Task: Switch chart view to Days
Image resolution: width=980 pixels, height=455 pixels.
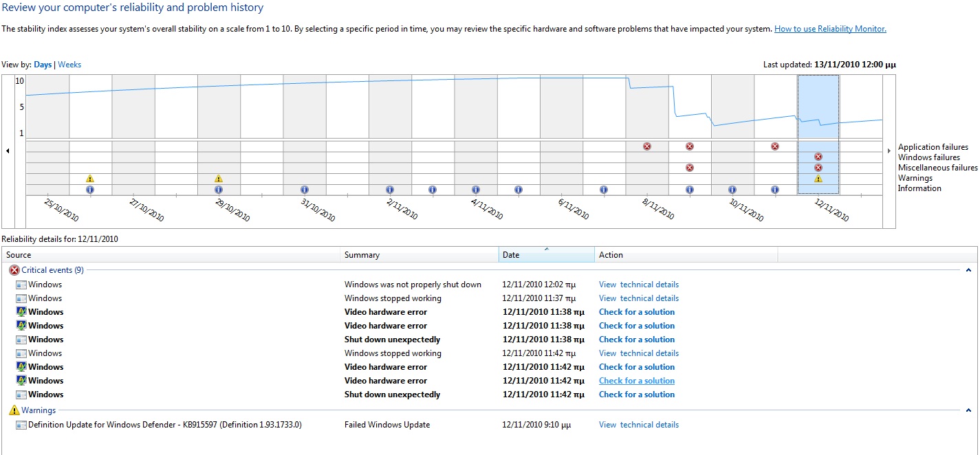Action: coord(43,65)
